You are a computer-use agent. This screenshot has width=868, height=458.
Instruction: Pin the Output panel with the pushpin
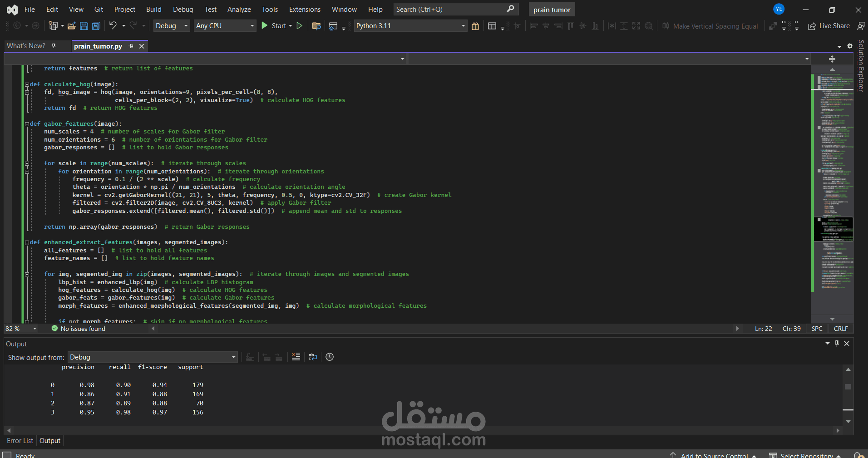pos(837,344)
